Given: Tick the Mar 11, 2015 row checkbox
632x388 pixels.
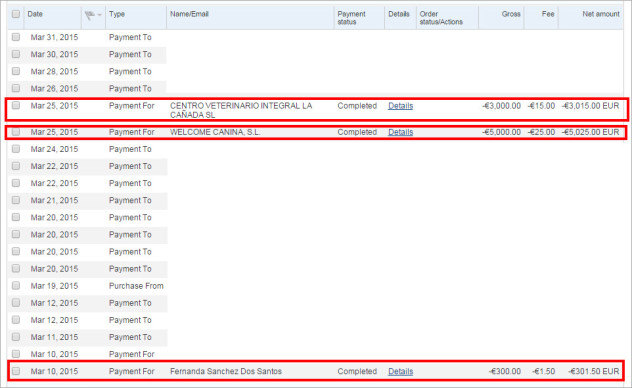Looking at the screenshot, I should (16, 336).
